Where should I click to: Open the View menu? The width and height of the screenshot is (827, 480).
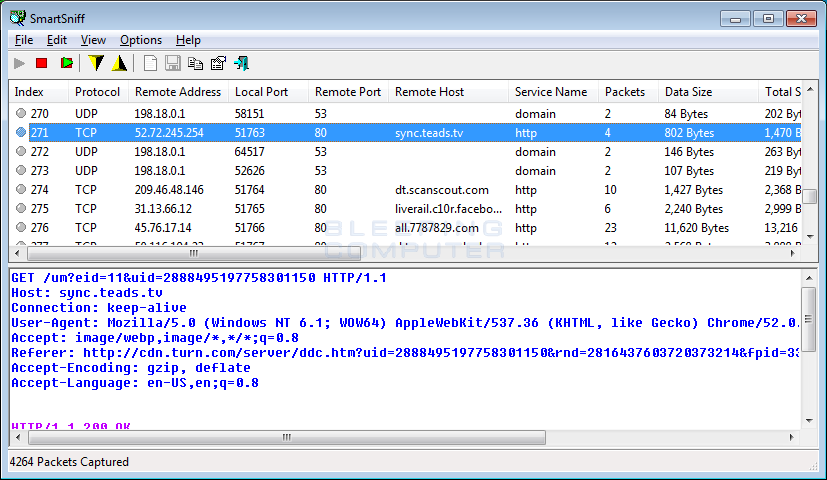93,40
